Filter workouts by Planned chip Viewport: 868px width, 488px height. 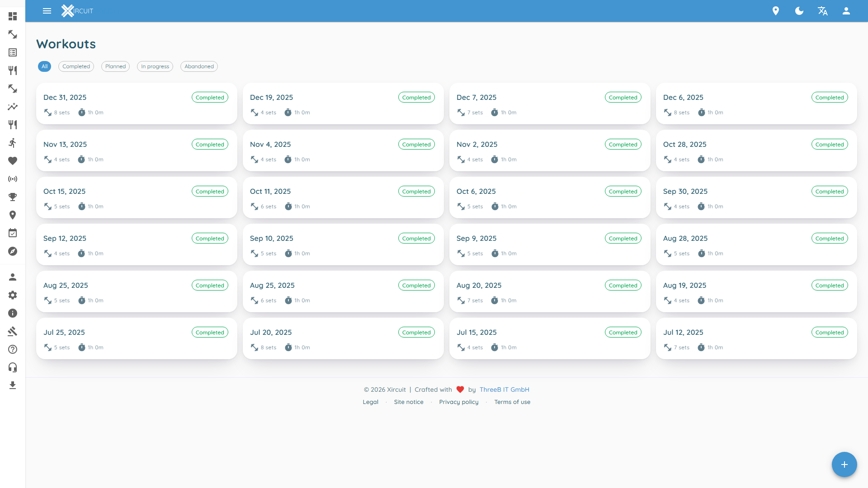coord(115,66)
